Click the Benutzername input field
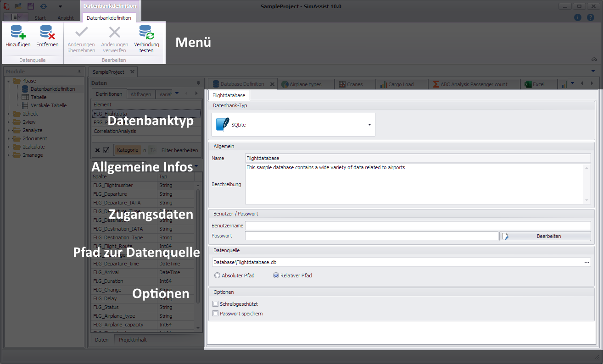This screenshot has height=364, width=603. tap(418, 226)
